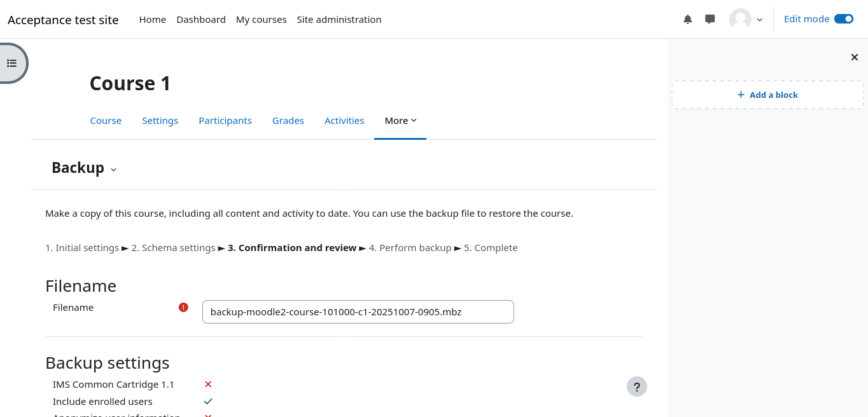
Task: Open the Acceptance test site link
Action: coord(63,20)
